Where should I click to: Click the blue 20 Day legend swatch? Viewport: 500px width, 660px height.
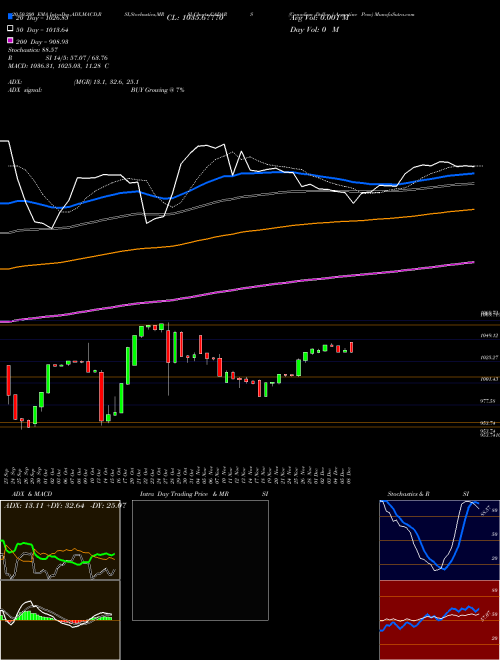tap(11, 17)
